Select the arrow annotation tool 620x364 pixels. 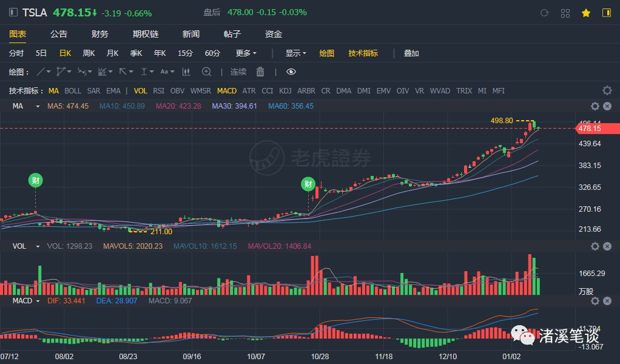click(x=123, y=72)
